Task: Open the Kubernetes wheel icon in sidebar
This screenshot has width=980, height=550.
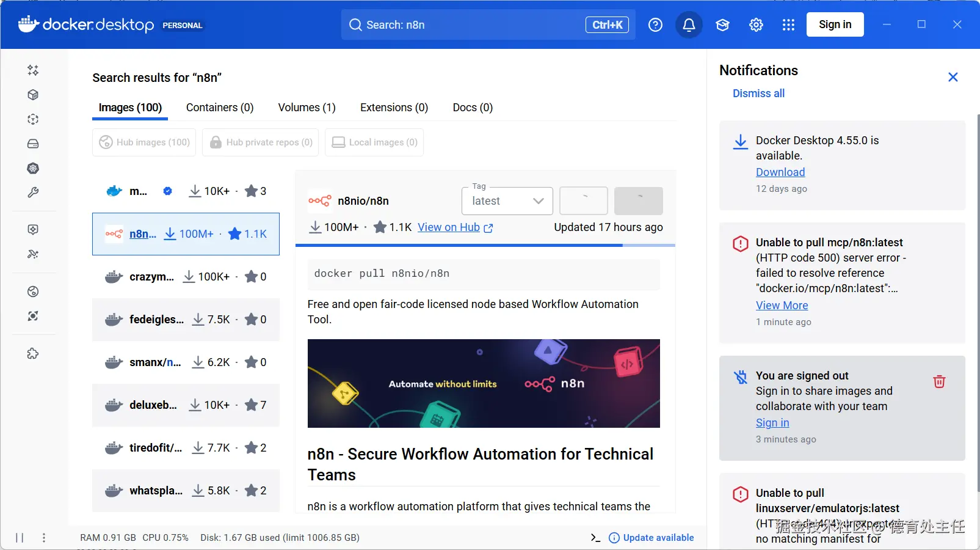Action: (33, 168)
